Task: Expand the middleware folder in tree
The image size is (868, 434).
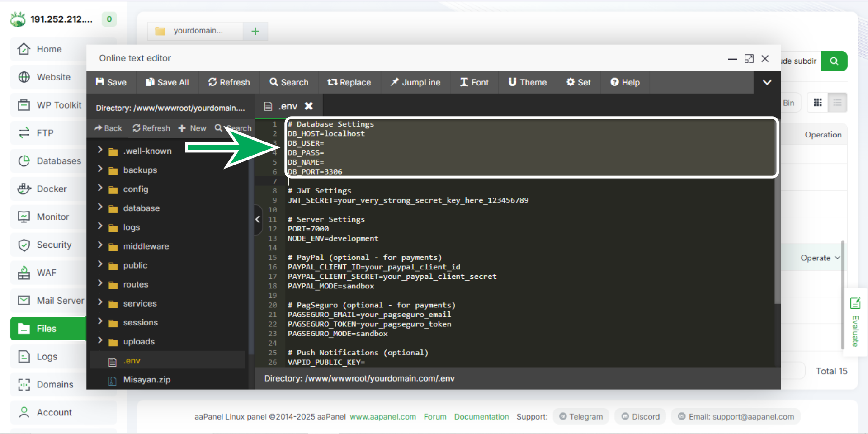Action: (100, 245)
